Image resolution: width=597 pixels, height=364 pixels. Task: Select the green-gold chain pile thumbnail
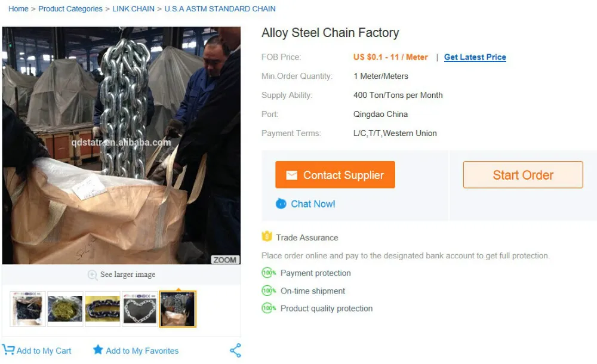[x=65, y=309]
